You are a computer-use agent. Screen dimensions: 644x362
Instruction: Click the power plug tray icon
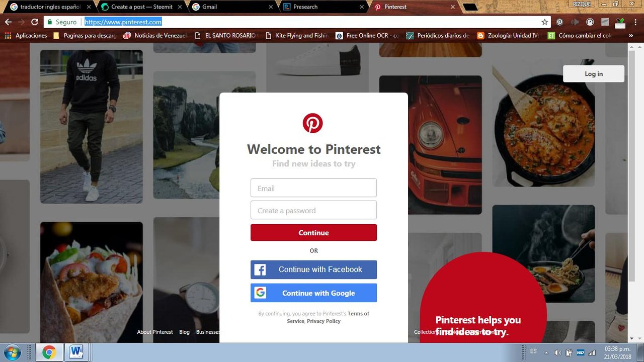[569, 352]
